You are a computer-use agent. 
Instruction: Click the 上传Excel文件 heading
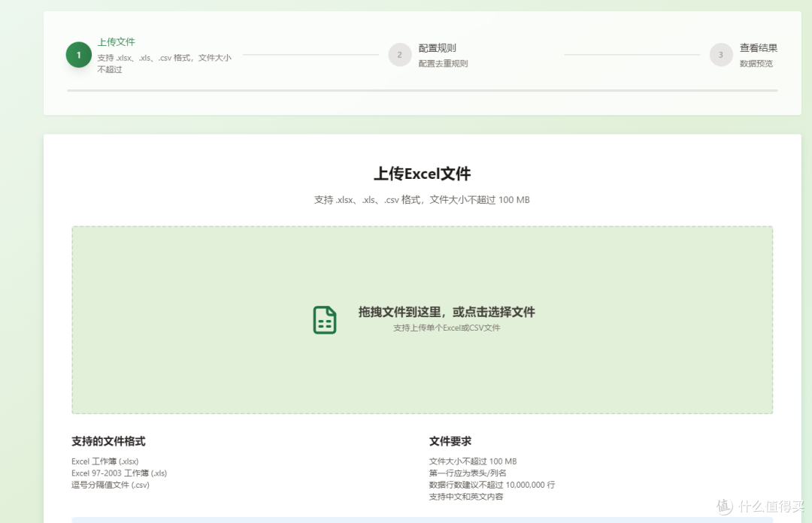[x=422, y=174]
